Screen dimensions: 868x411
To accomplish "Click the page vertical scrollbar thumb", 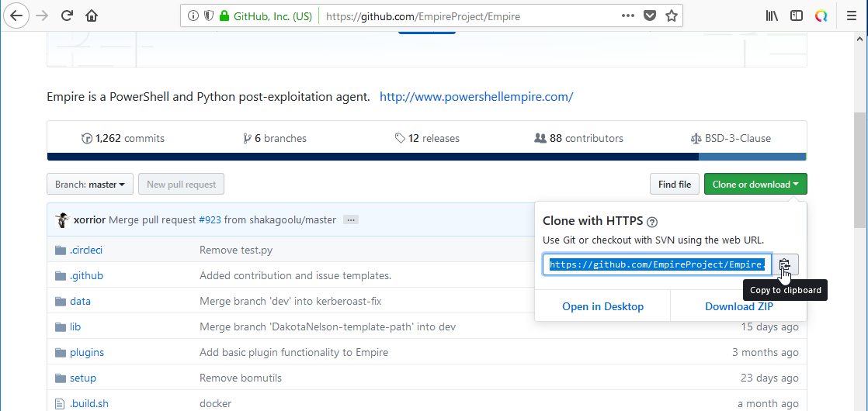I will tap(859, 170).
